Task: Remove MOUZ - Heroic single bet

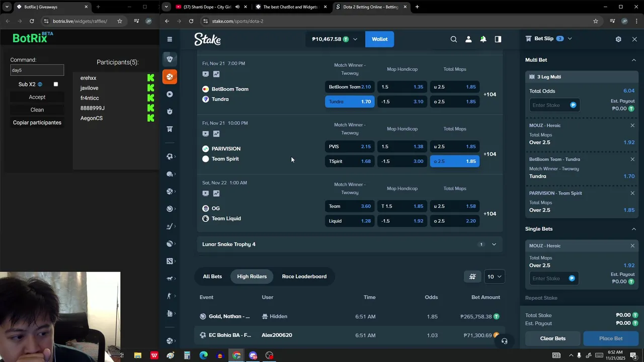Action: pos(632,246)
